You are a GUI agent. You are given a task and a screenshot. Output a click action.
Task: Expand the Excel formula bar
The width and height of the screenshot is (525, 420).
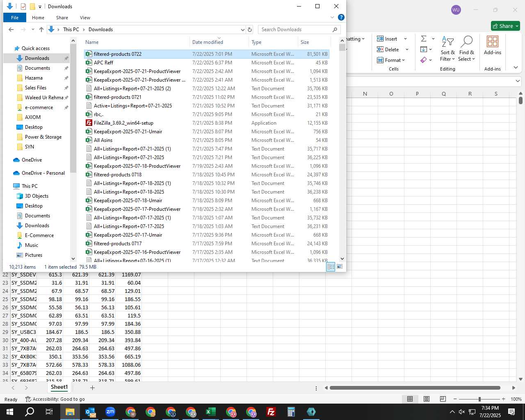[518, 81]
